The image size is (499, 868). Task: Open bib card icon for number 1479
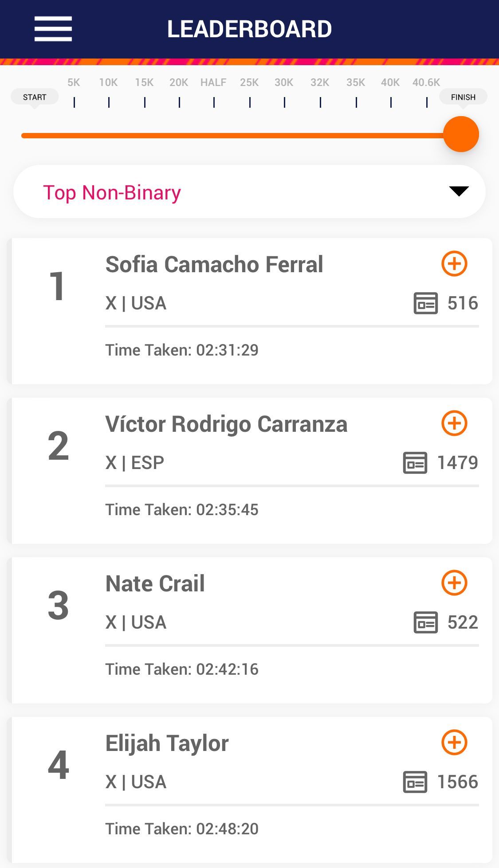tap(415, 463)
